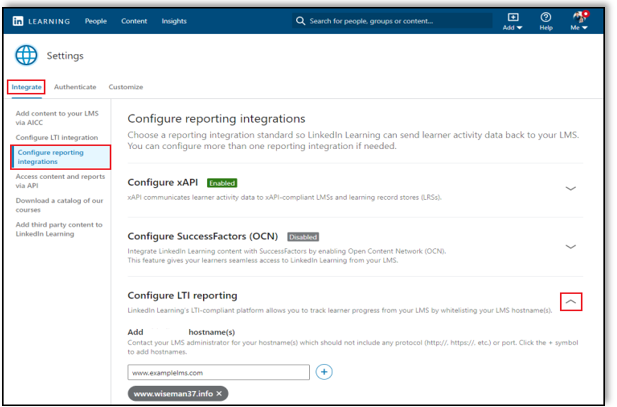Collapse the Configure LTI reporting section

[571, 302]
